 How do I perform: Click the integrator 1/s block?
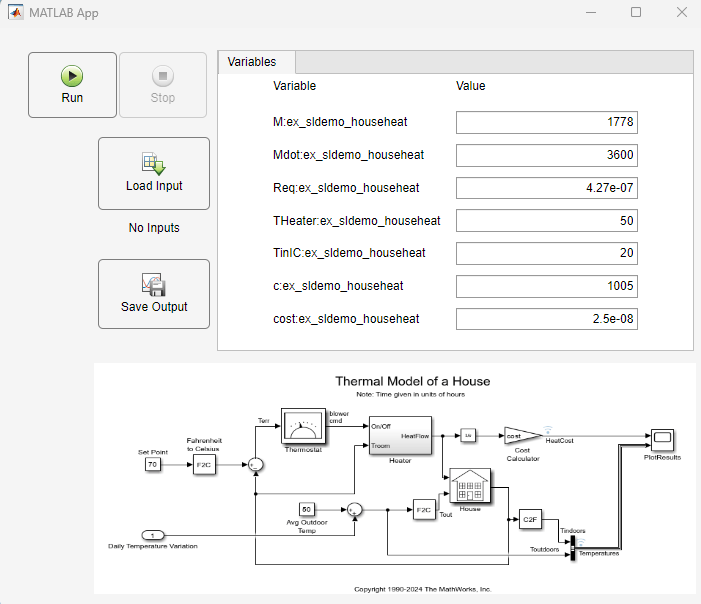click(468, 435)
